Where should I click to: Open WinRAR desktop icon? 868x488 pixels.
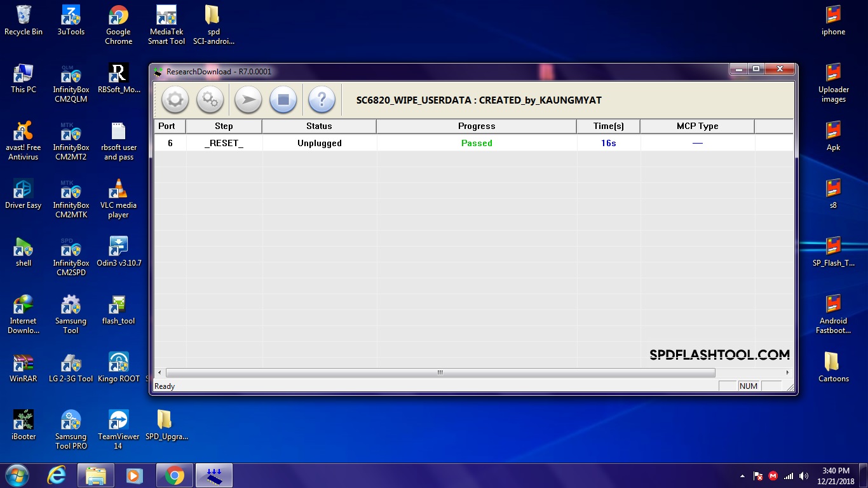tap(24, 367)
